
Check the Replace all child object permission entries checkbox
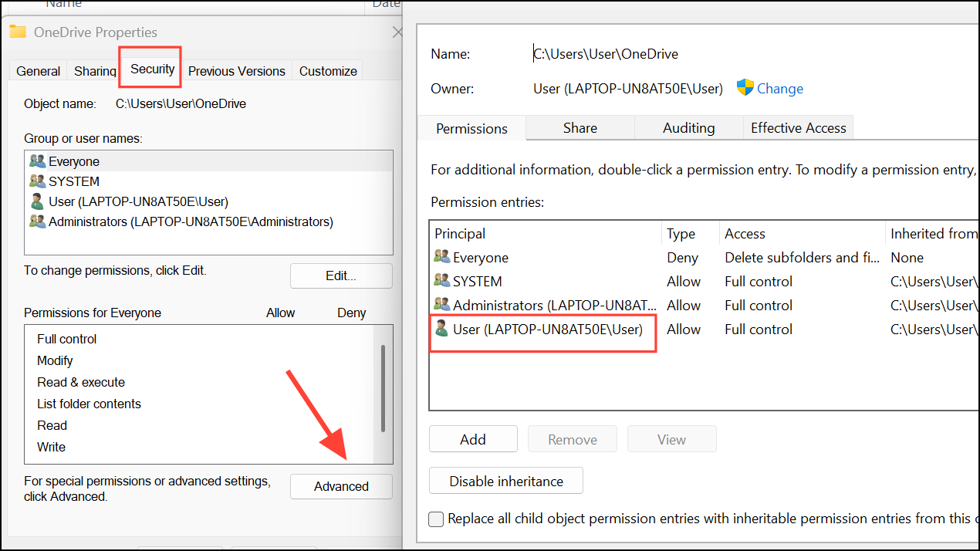(436, 519)
